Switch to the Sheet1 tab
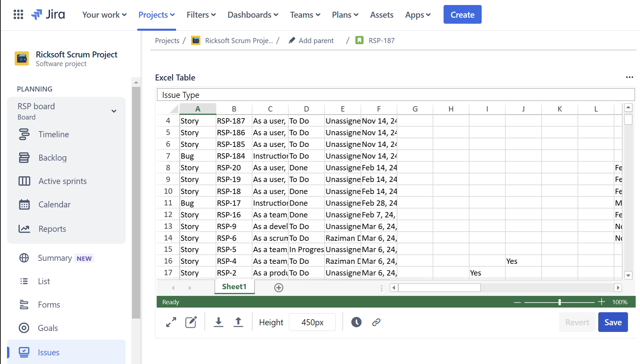640x364 pixels. point(234,287)
